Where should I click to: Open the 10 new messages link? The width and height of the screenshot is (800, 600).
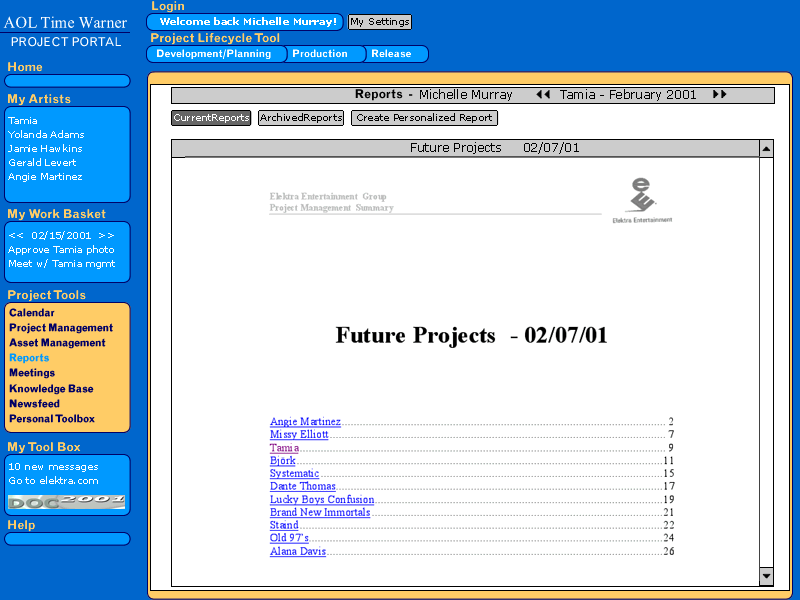(x=53, y=467)
